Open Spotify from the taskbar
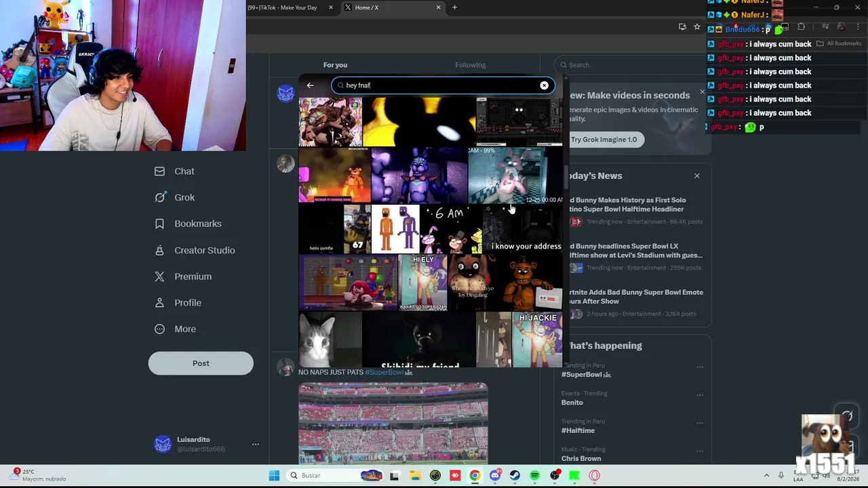The height and width of the screenshot is (488, 868). [x=534, y=476]
